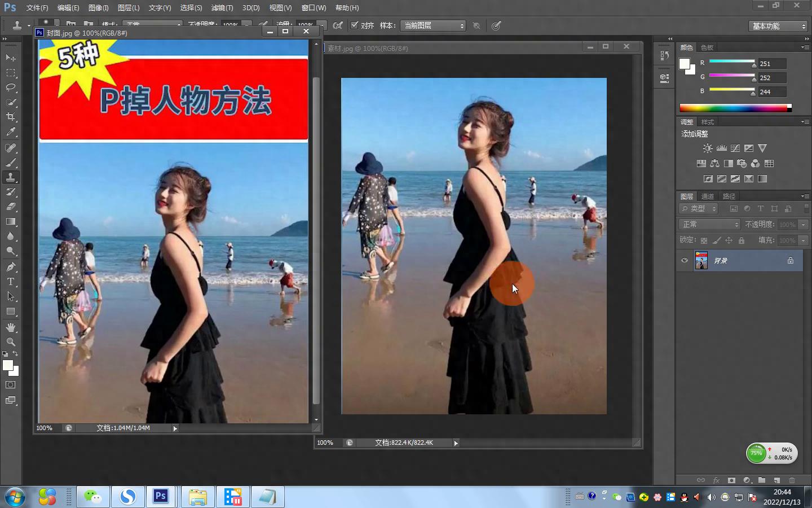Viewport: 812px width, 508px height.
Task: Click the create new layer icon
Action: click(776, 480)
